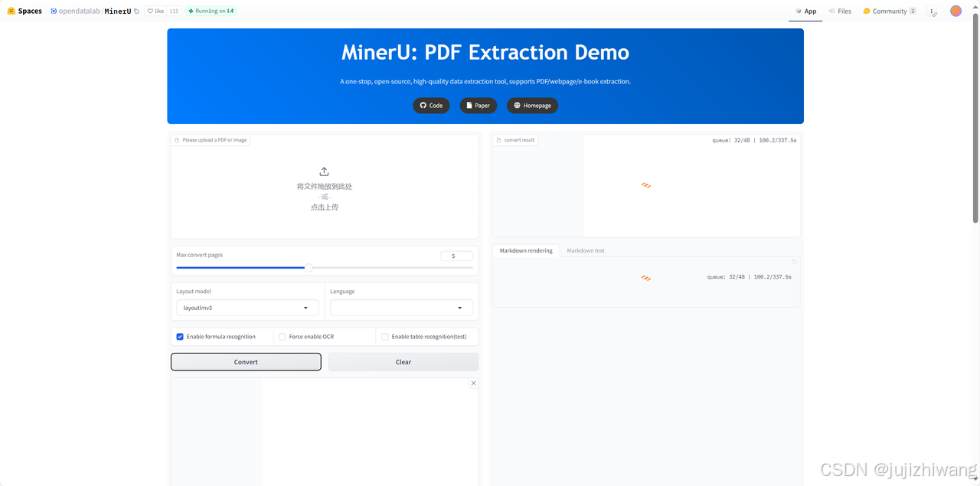Click the Convert button
Image resolution: width=980 pixels, height=486 pixels.
tap(246, 362)
